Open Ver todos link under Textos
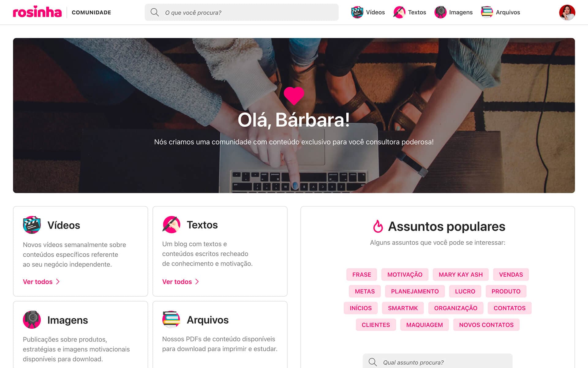Viewport: 588px width, 368px height. tap(181, 282)
